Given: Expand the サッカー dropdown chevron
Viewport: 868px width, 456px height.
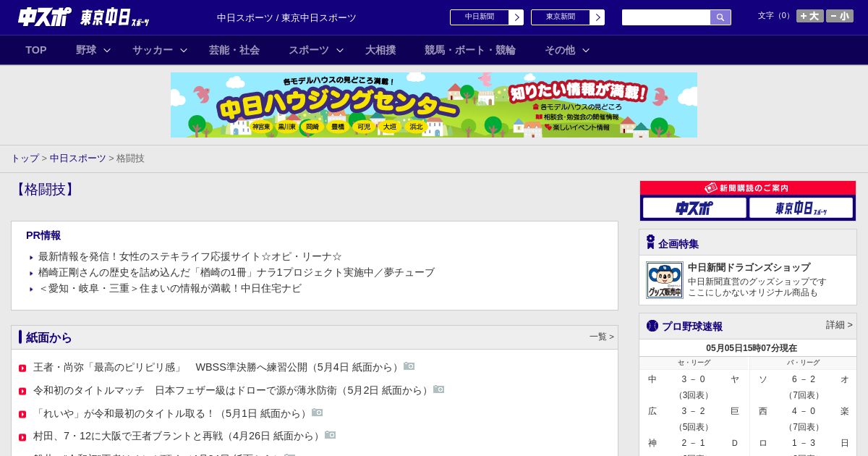Looking at the screenshot, I should click(x=184, y=50).
